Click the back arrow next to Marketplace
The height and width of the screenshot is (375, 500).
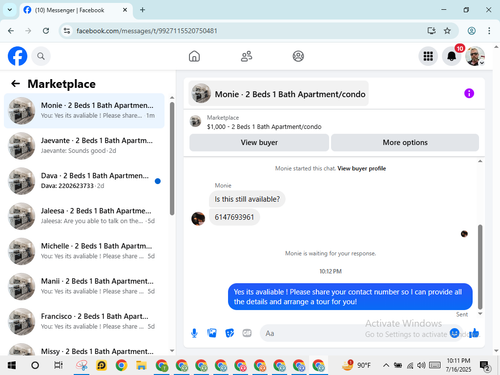[x=15, y=84]
